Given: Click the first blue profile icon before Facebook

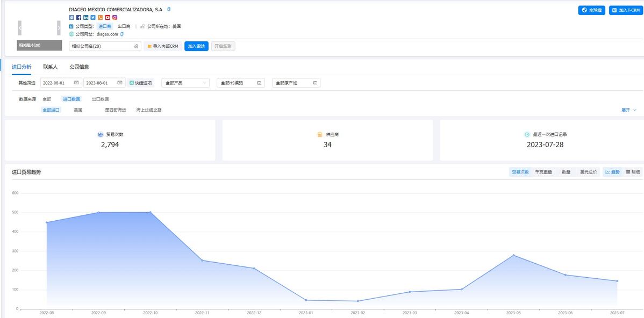Looking at the screenshot, I should (71, 17).
